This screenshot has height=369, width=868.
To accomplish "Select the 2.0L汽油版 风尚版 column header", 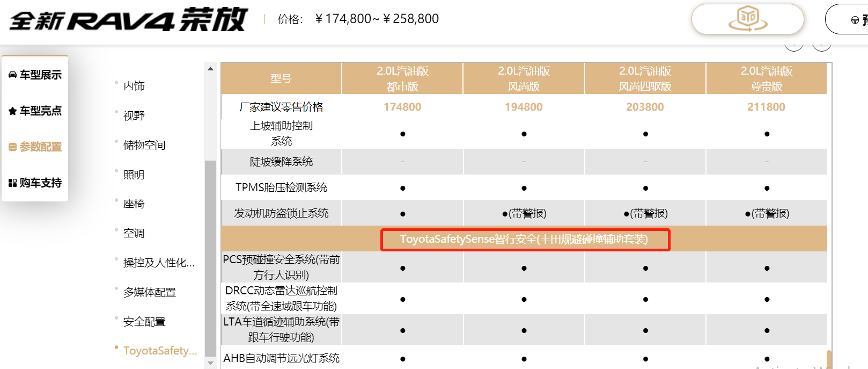I will (x=524, y=78).
